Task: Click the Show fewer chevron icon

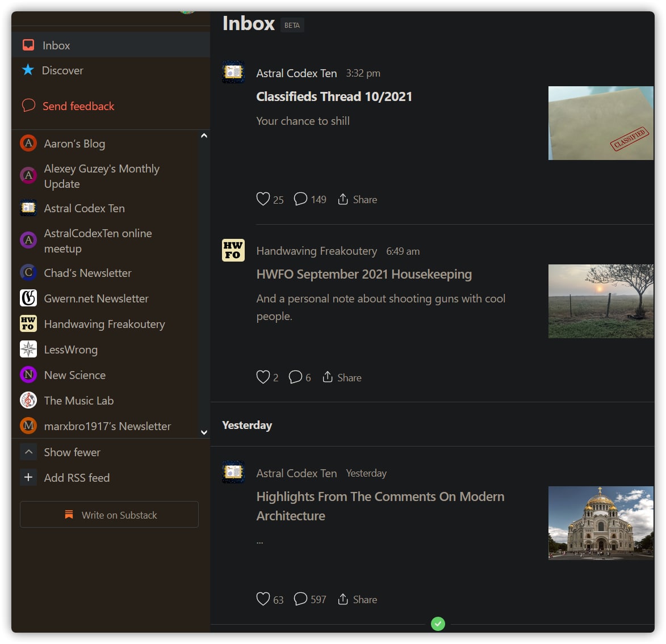Action: tap(28, 452)
